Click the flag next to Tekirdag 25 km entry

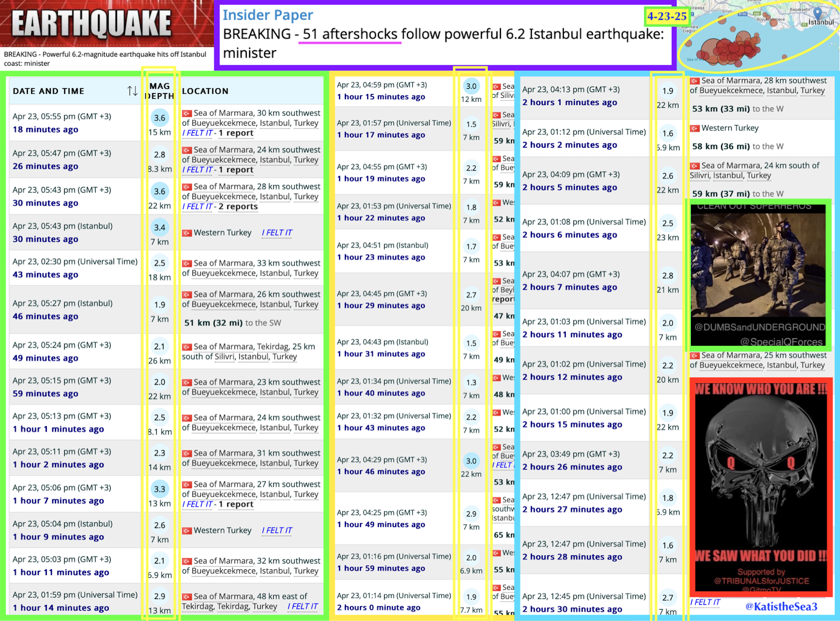(187, 347)
